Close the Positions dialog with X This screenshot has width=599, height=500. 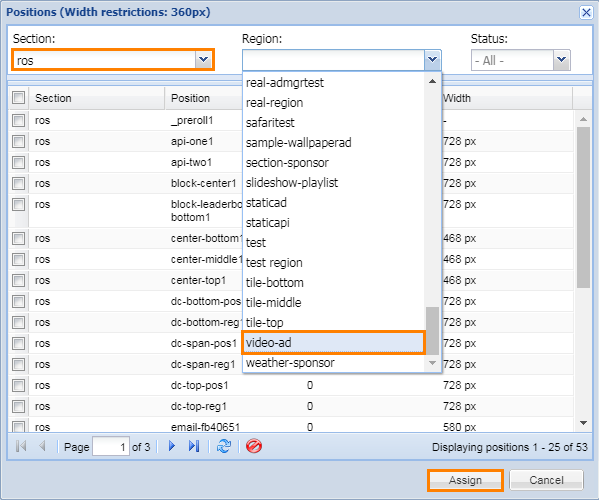coord(586,13)
